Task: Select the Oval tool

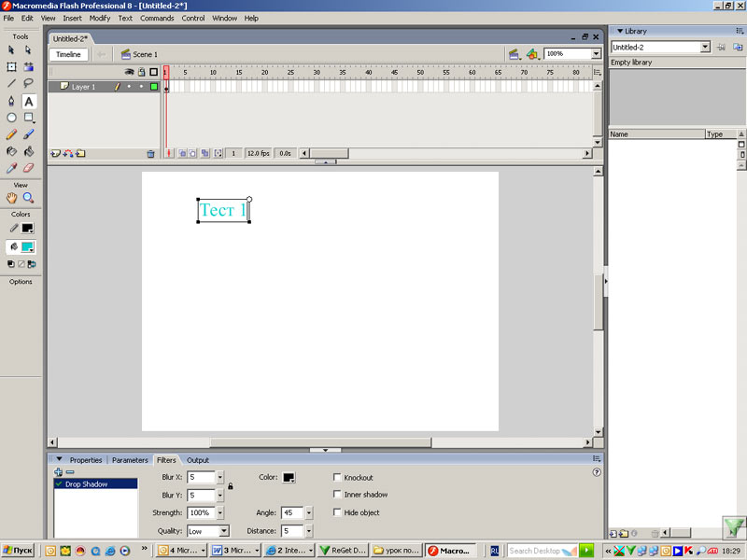Action: [11, 118]
